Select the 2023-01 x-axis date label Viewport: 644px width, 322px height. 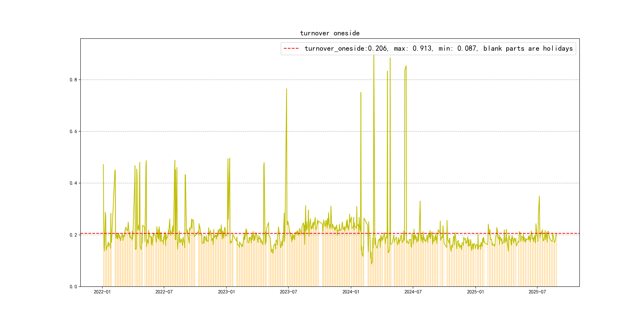point(227,292)
